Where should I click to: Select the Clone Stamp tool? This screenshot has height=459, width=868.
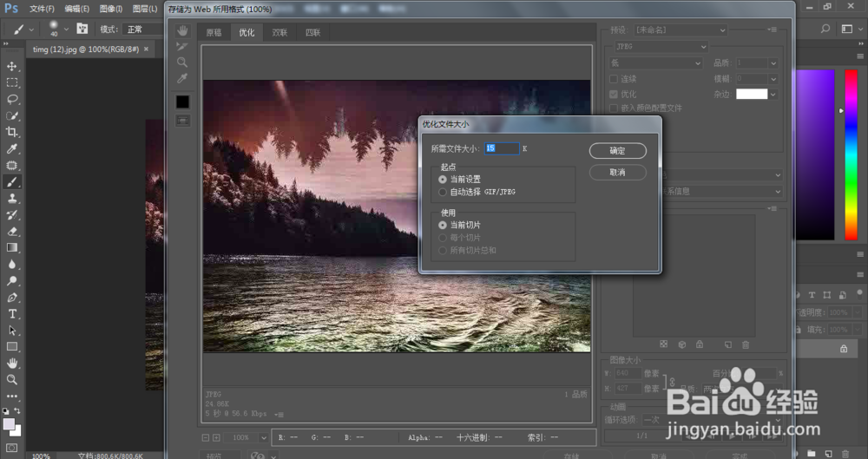[11, 198]
